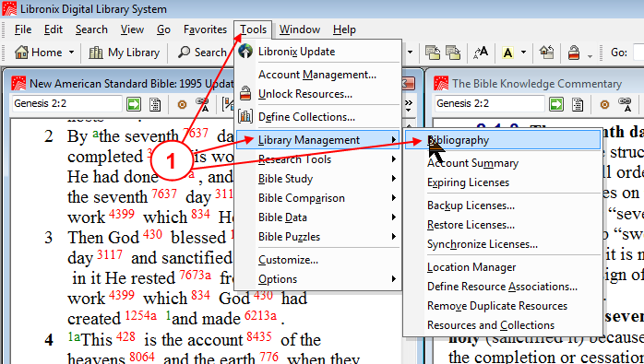Viewport: 644px width, 364px height.
Task: Click the yellow highlight A icon
Action: tap(508, 53)
